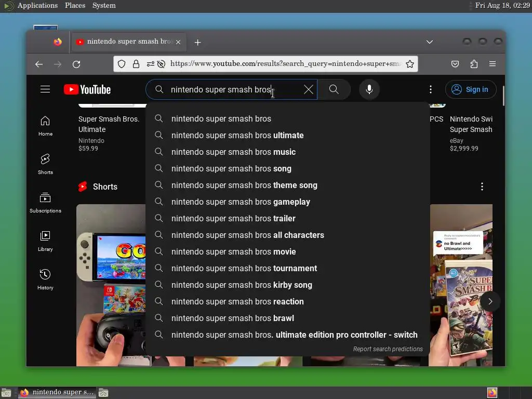Open Shorts in the sidebar
Screen dimensions: 532x399
pos(46,164)
